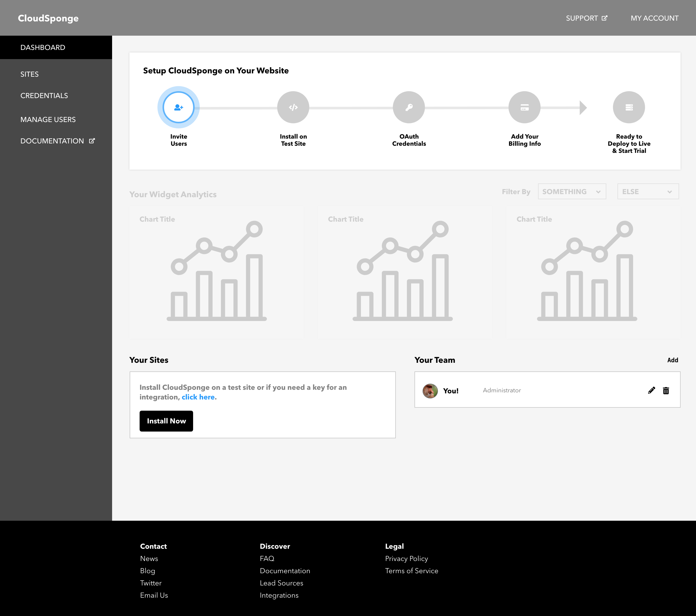Click the Install on Test Site code icon

pyautogui.click(x=293, y=107)
